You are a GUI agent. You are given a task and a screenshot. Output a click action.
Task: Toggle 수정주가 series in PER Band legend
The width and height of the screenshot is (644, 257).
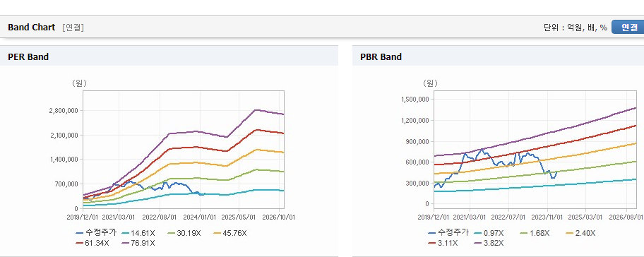[x=96, y=233]
